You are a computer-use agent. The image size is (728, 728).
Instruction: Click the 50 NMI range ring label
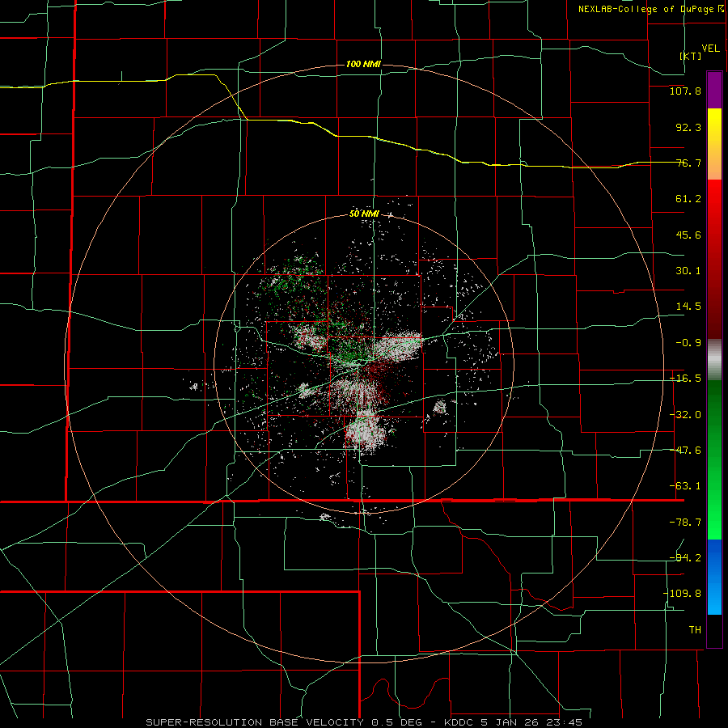click(364, 214)
